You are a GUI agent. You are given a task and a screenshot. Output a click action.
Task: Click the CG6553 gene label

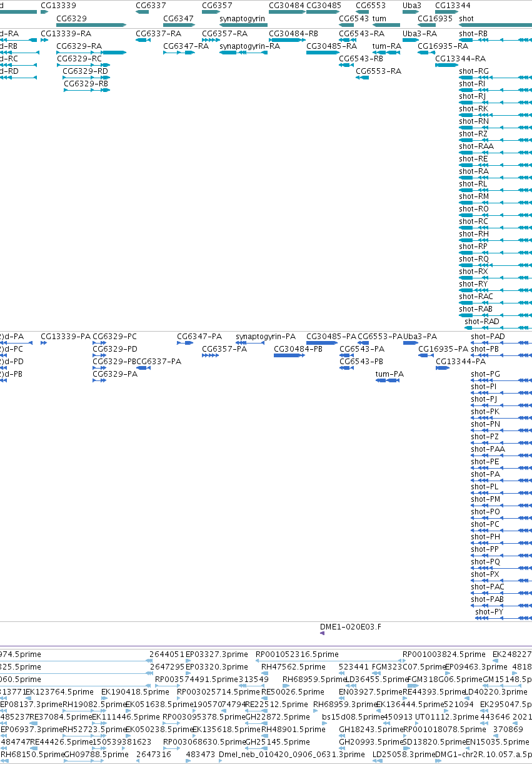pos(371,5)
